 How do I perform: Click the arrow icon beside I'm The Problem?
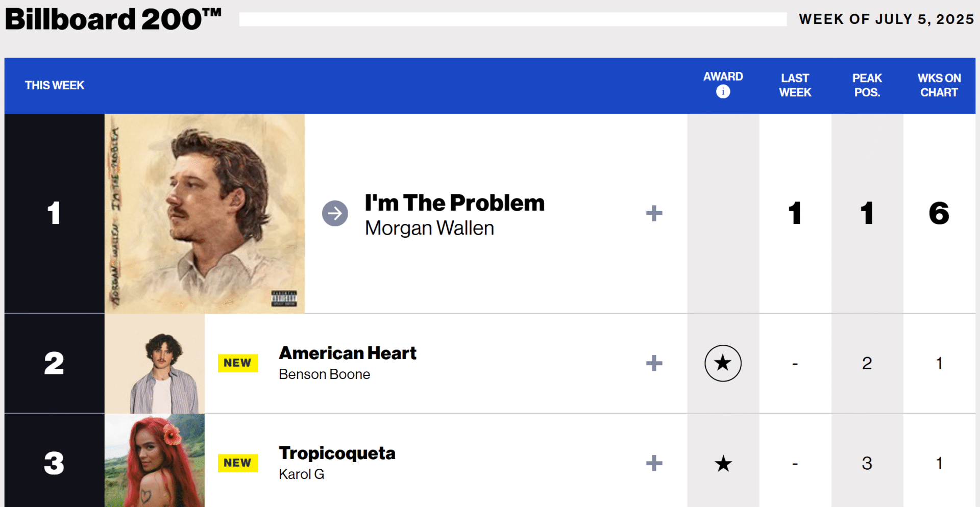335,213
